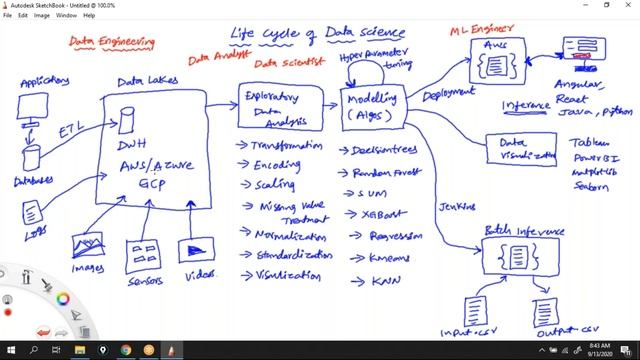Select the paintbrush tool in lagoon

(x=47, y=285)
